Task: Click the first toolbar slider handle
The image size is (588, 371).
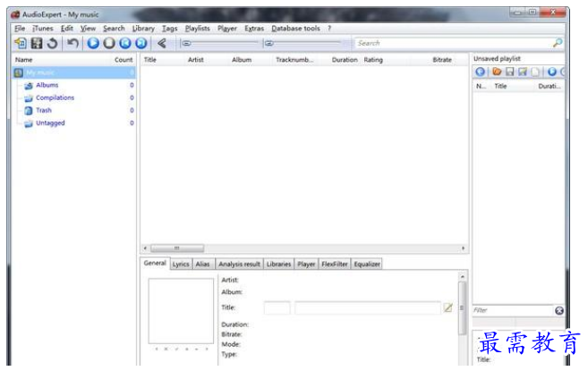Action: pyautogui.click(x=186, y=44)
